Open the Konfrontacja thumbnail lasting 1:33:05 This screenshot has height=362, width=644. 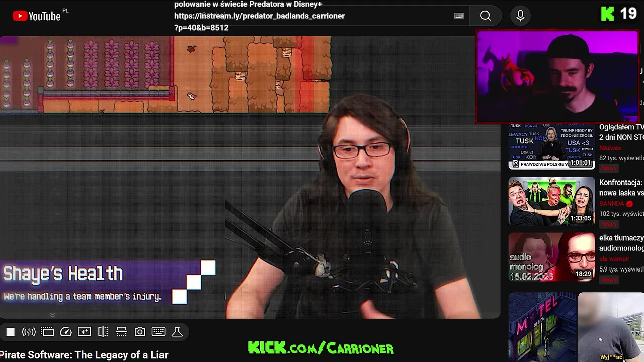(x=551, y=201)
